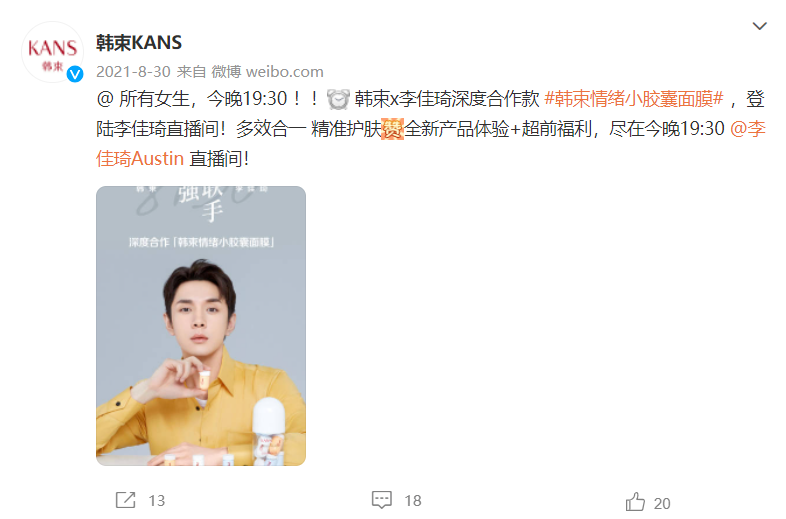Screen dimensions: 786x519
Task: Click the comment count 18
Action: pyautogui.click(x=413, y=500)
